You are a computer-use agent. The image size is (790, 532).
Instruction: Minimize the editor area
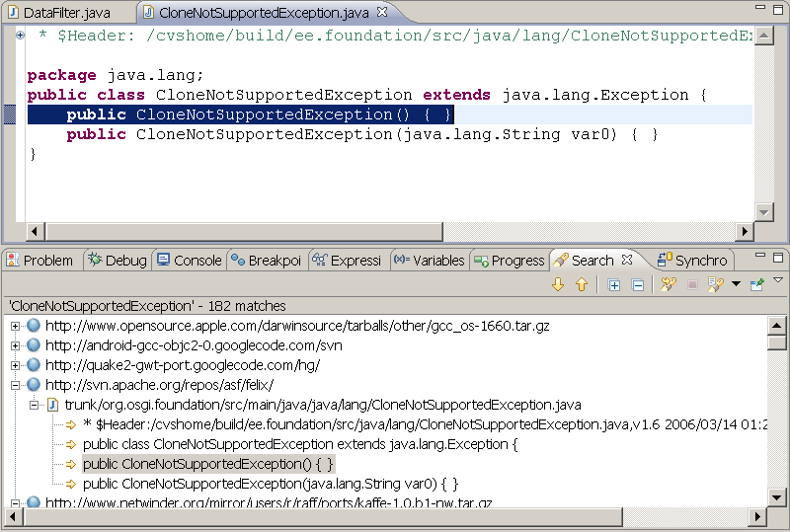760,8
